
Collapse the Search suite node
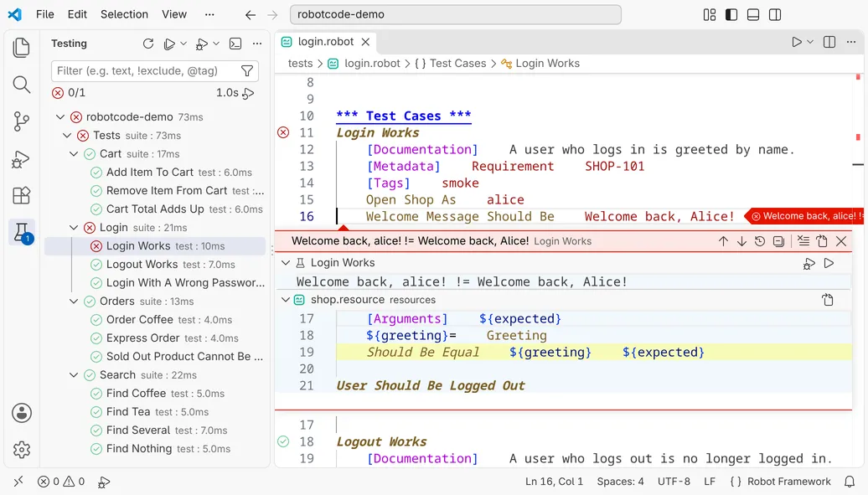pos(74,375)
